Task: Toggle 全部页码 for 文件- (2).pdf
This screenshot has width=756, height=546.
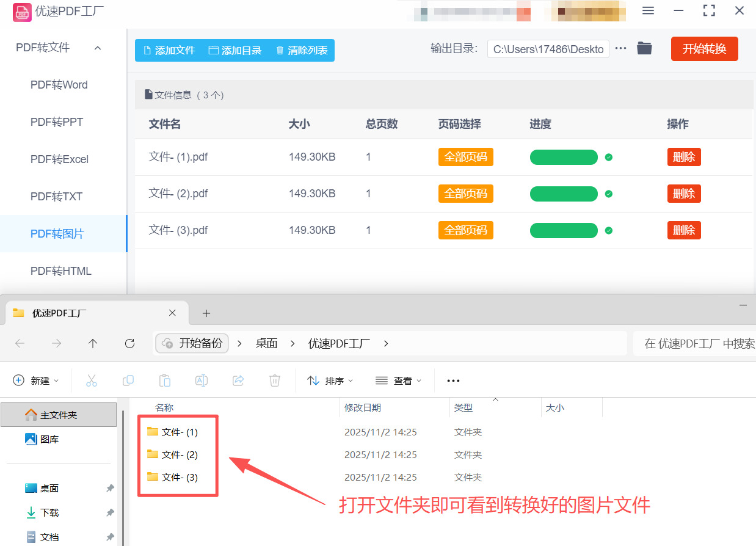Action: tap(465, 194)
